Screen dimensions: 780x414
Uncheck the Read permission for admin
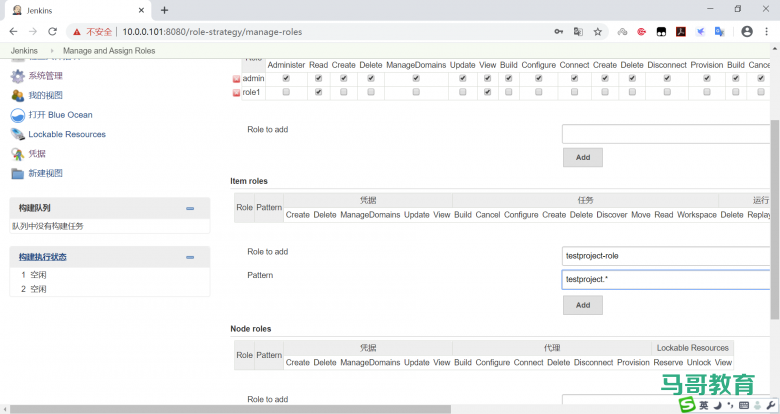pos(318,78)
